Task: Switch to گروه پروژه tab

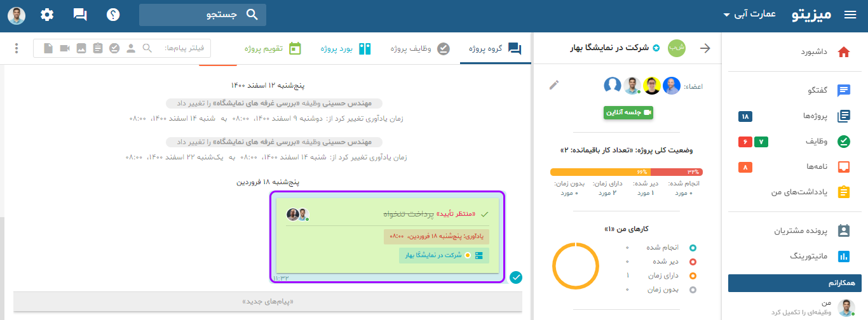Action: [496, 48]
